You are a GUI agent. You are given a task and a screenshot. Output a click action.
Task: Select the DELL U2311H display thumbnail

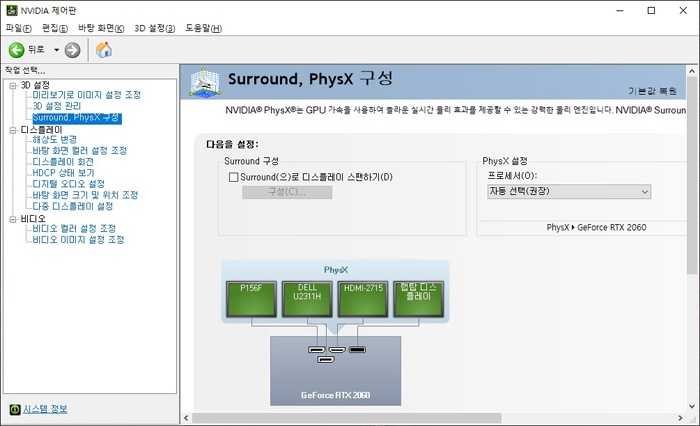307,299
